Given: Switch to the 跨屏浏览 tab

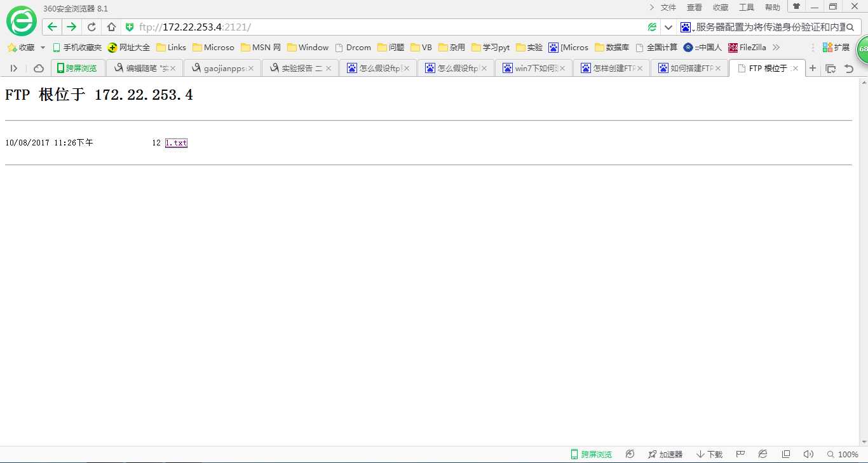Looking at the screenshot, I should click(x=78, y=68).
